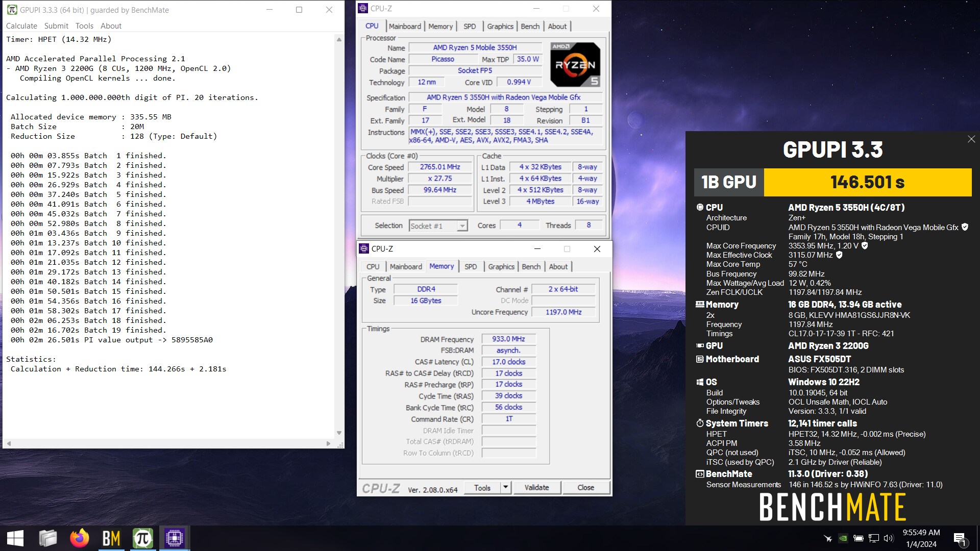Image resolution: width=980 pixels, height=551 pixels.
Task: Switch to the GPUPI taskbar icon
Action: (x=143, y=538)
